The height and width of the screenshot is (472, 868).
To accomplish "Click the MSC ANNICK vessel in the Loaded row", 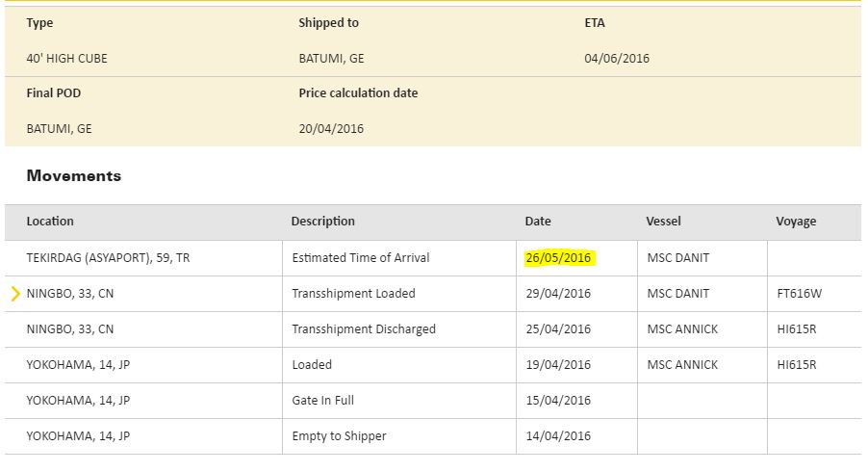I will click(x=682, y=365).
